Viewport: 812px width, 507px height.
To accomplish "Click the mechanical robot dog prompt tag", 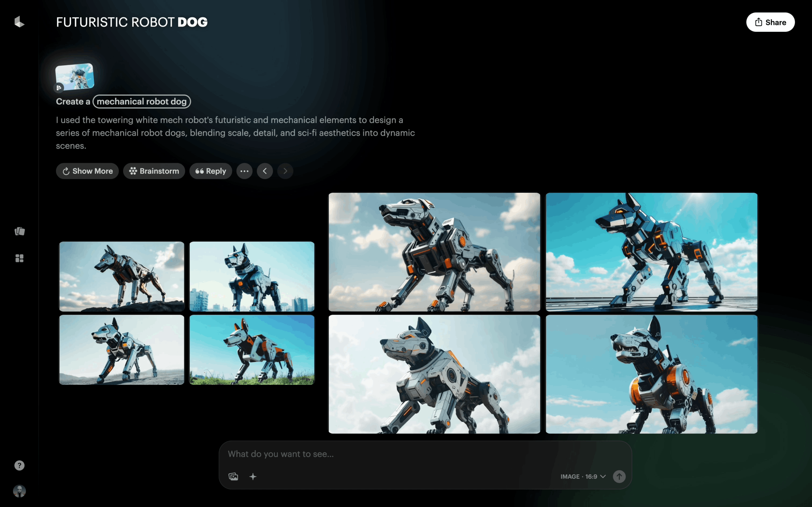I will click(x=142, y=102).
